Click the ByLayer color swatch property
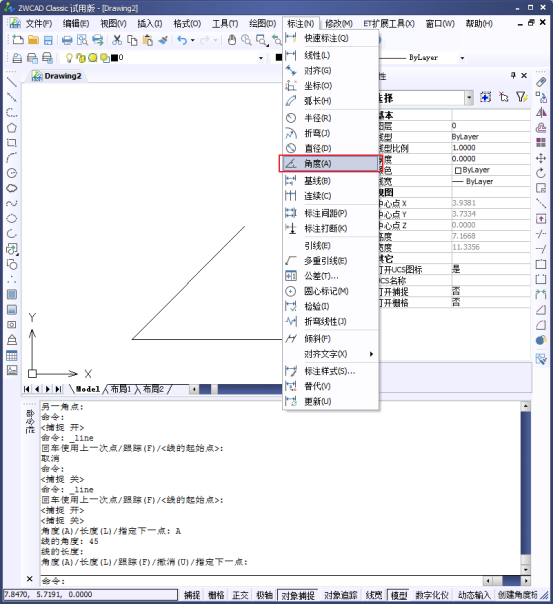Viewport: 554px width, 605px height. (x=472, y=170)
